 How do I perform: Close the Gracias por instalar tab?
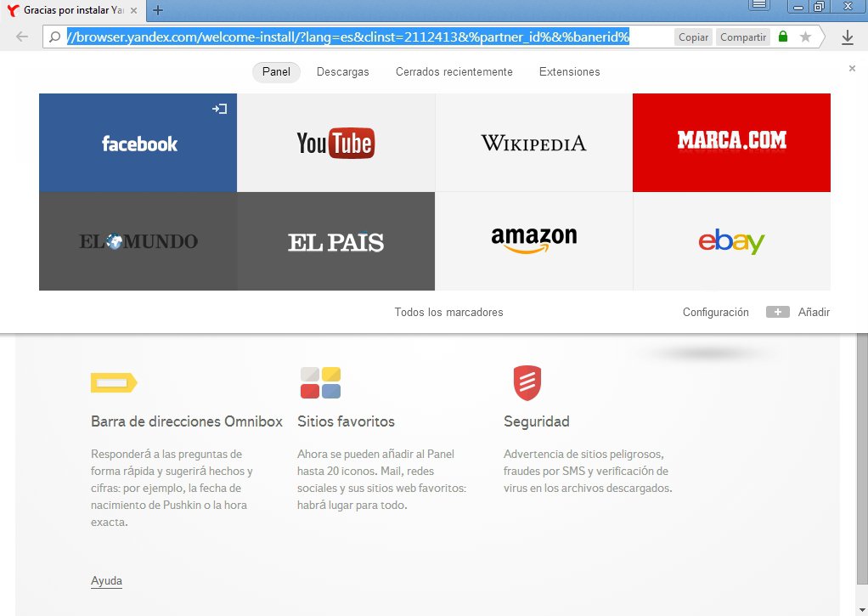(133, 10)
